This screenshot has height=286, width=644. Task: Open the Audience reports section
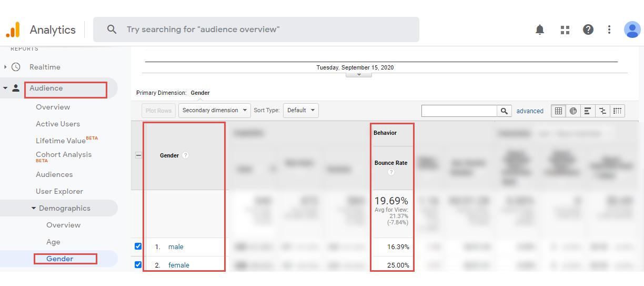click(46, 88)
